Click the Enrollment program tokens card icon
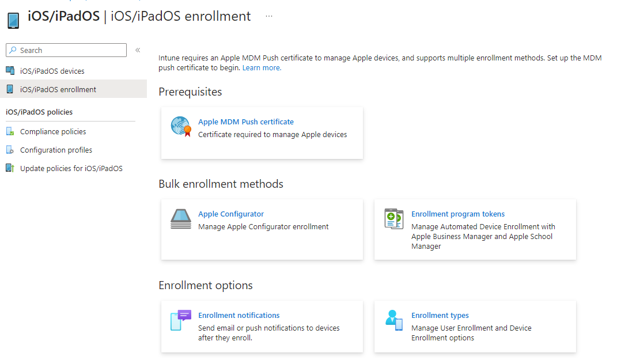Screen dimensions: 636x364 (x=394, y=219)
